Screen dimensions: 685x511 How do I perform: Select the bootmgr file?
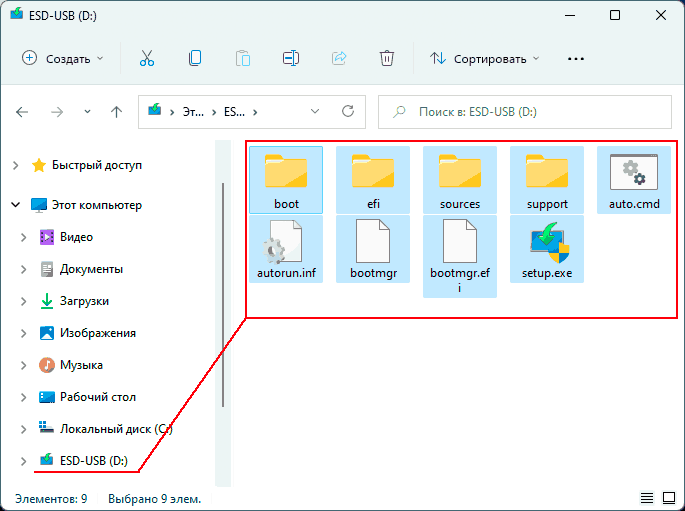(373, 249)
